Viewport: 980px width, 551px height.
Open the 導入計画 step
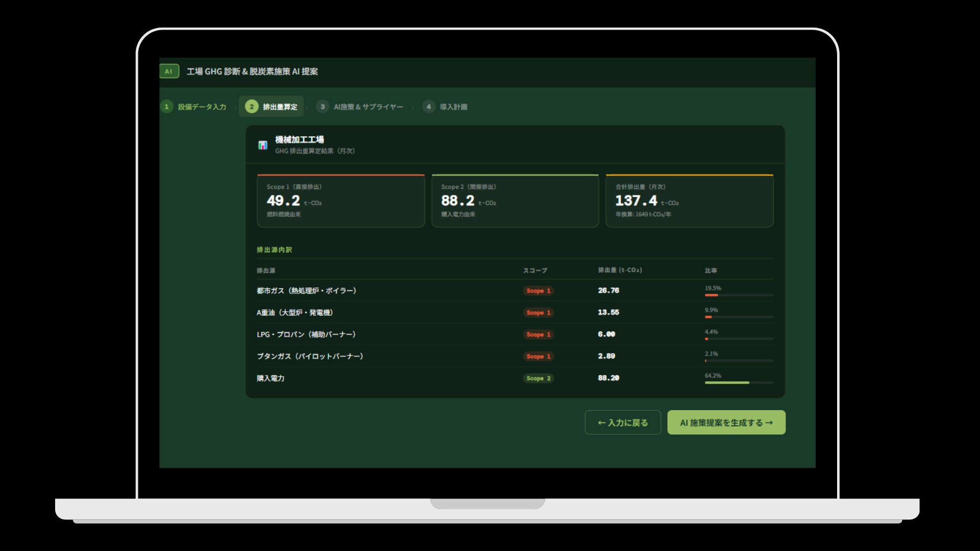445,107
